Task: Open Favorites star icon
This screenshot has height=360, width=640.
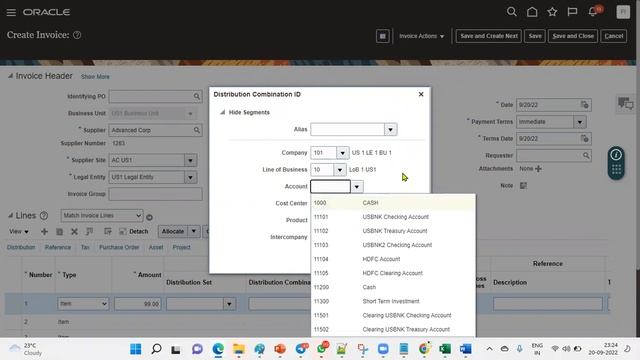Action: click(x=552, y=12)
